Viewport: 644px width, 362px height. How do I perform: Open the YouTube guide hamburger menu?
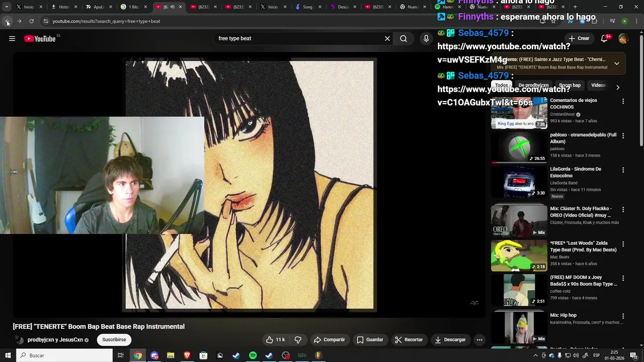[x=12, y=39]
